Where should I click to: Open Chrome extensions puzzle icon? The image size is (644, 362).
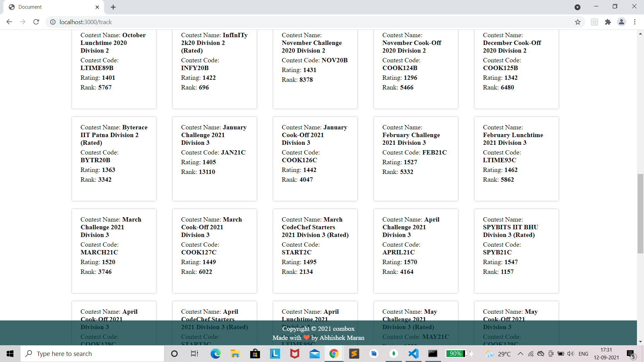[x=608, y=22]
